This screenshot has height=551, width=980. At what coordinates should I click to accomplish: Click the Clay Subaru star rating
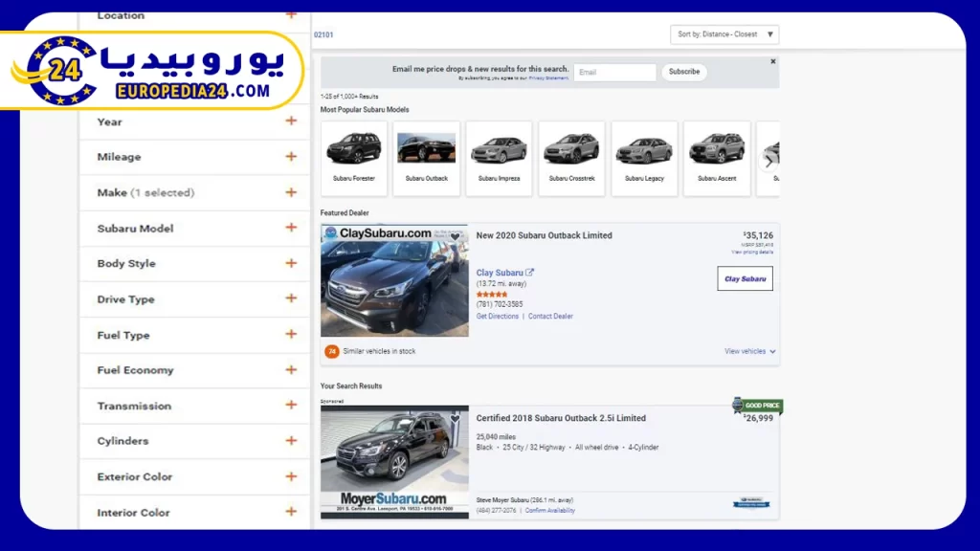[x=492, y=295]
